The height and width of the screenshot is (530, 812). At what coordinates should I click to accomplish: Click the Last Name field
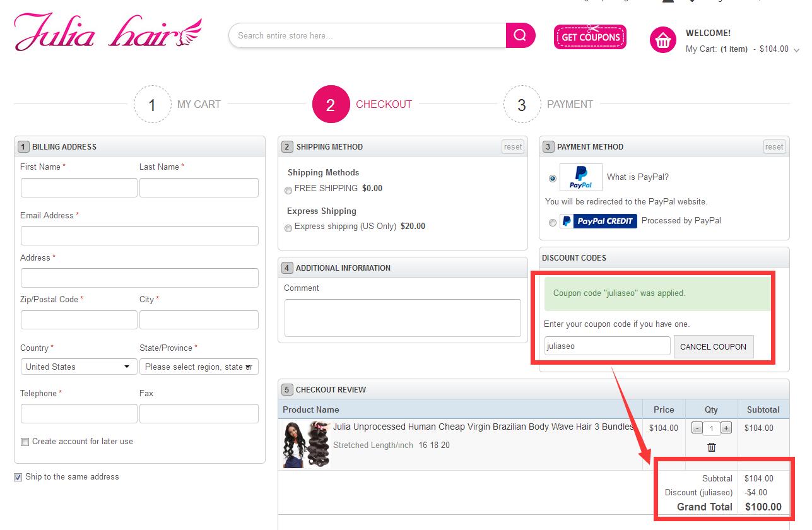pos(199,187)
